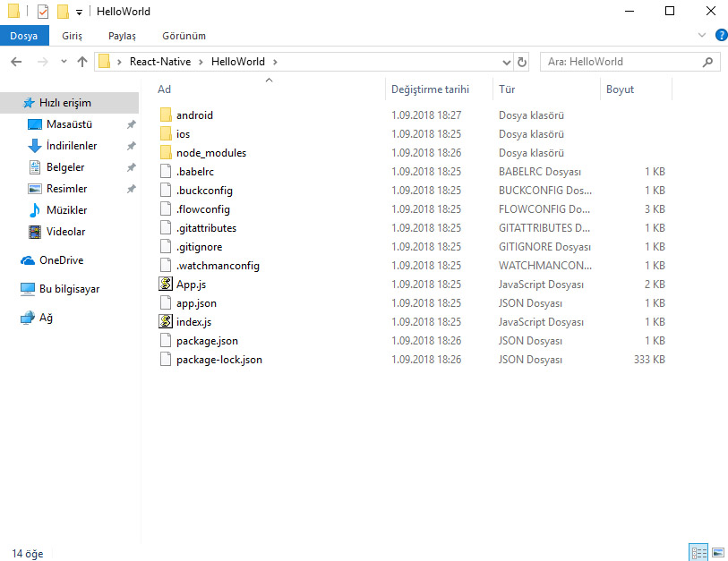Open Quick Access Toolbar customize dropdown
Viewport: 728px width, 561px height.
pos(79,13)
